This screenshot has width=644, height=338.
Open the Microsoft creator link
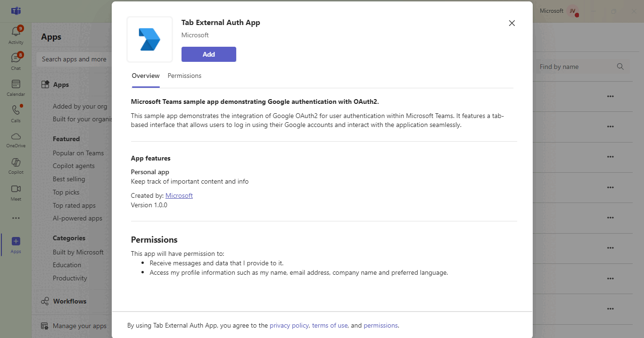pyautogui.click(x=179, y=195)
